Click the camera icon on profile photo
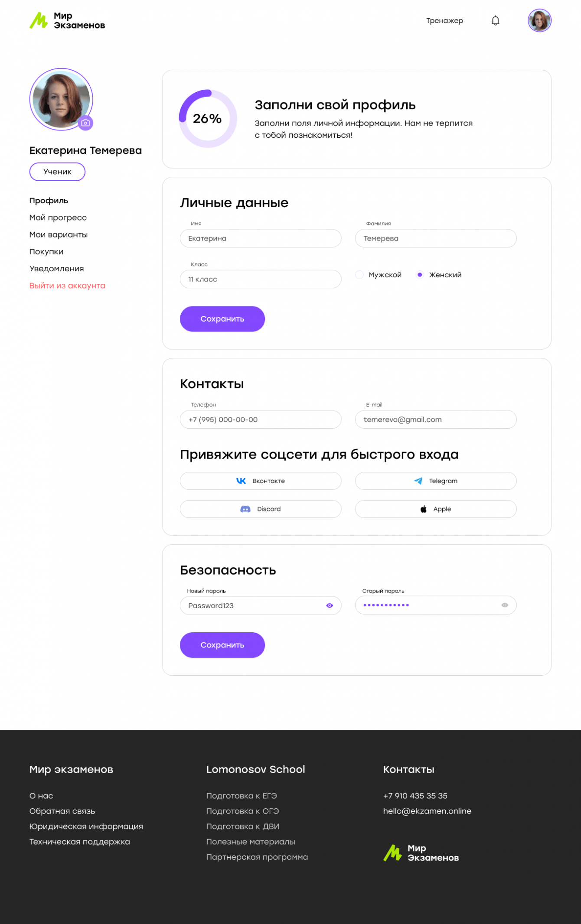The image size is (581, 924). 85,123
